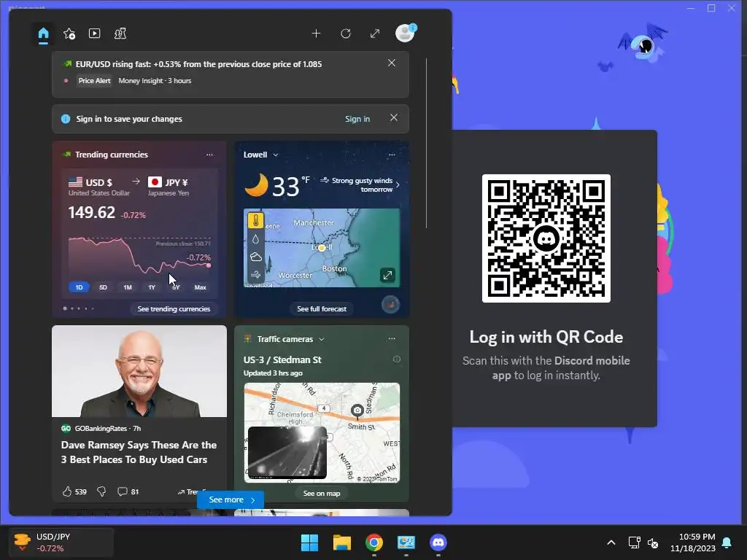
Task: Refresh the widgets feed
Action: pyautogui.click(x=346, y=34)
